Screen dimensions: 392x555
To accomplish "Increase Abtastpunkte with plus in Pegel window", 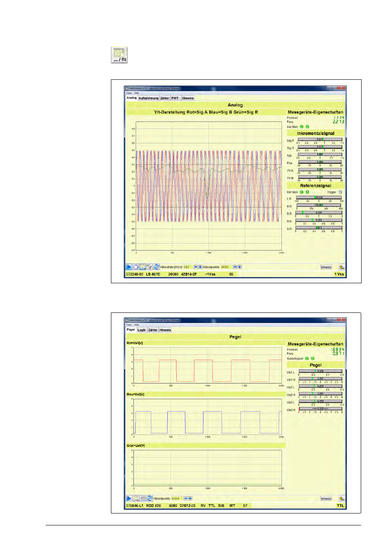I will point(190,499).
